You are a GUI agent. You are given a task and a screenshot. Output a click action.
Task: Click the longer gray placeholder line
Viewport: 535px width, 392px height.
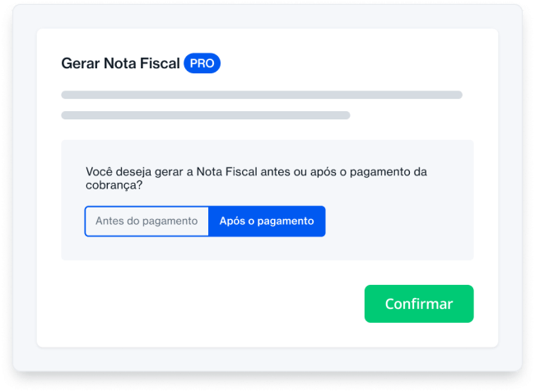(x=262, y=95)
